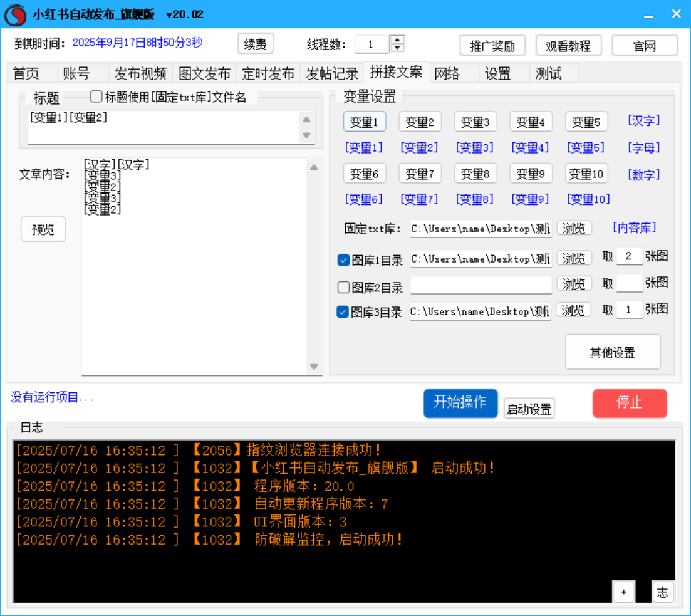Enable 标题使用[固定txt库]文件名 checkbox
The image size is (691, 616).
[96, 97]
